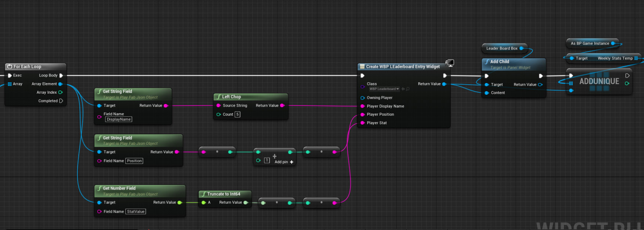644x230 pixels.
Task: Open the WBP Leaderboard class dropdown
Action: point(384,89)
